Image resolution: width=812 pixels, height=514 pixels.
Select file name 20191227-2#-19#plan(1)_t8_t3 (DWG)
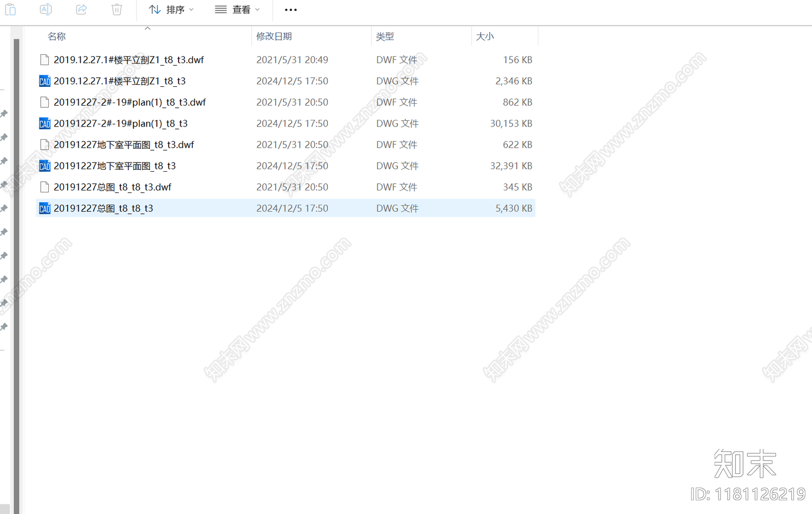(121, 123)
